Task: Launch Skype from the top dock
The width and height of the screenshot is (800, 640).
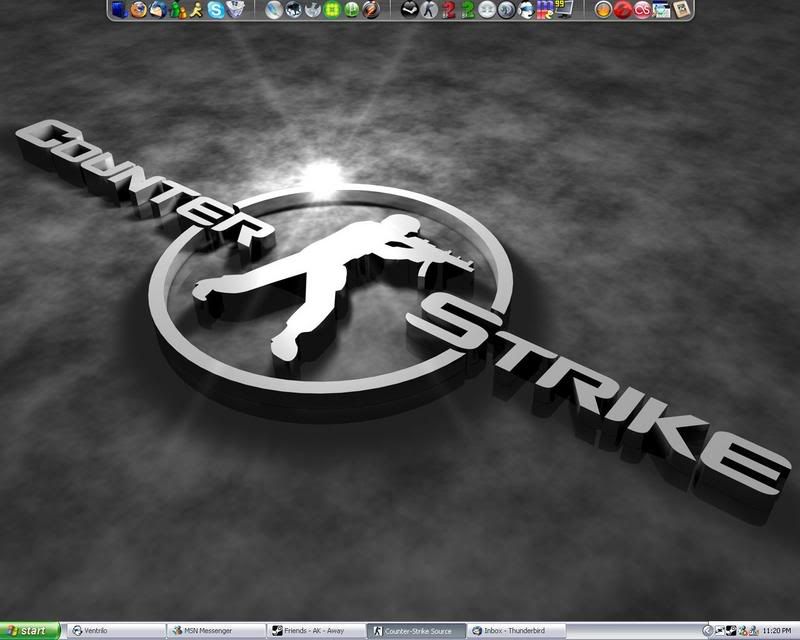Action: point(216,10)
